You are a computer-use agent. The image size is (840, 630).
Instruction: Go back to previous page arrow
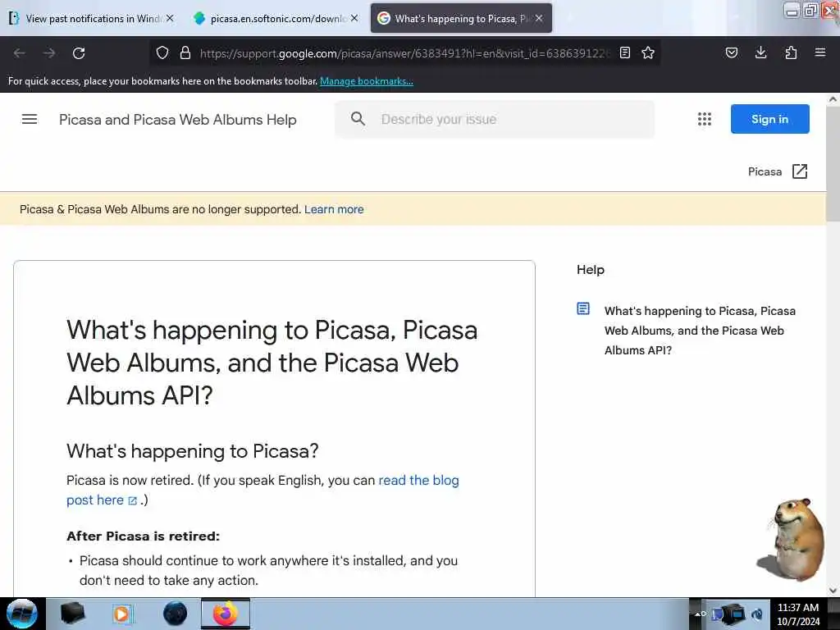pos(20,53)
